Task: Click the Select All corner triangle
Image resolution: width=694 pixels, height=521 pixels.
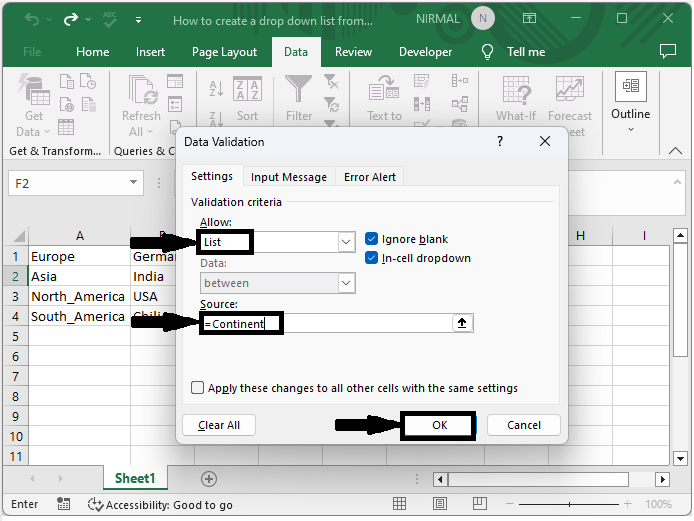Action: (18, 236)
